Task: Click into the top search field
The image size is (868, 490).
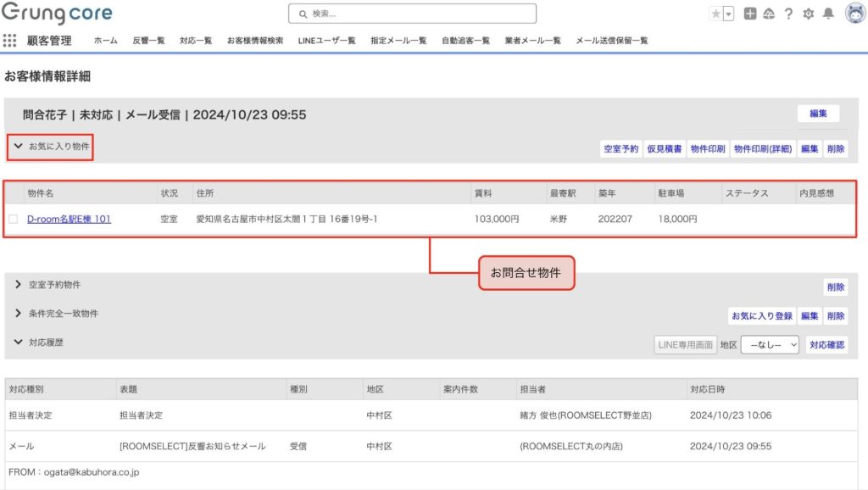Action: point(412,14)
